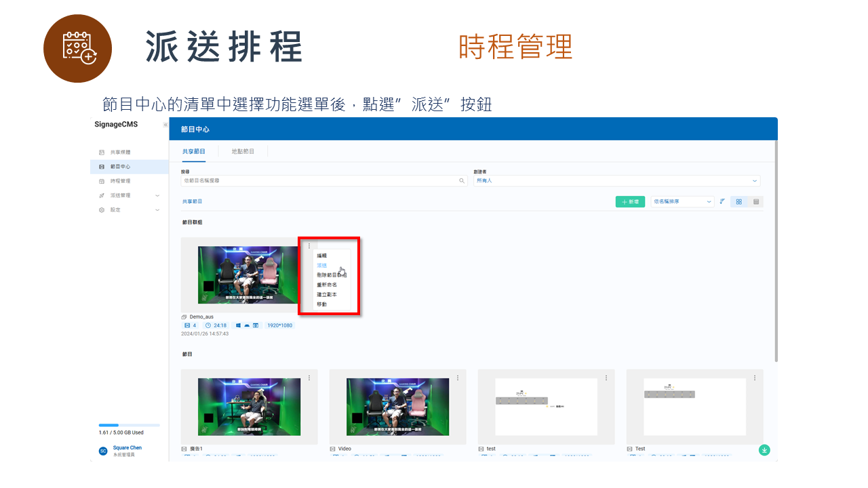Click the green 新增 button
This screenshot has width=868, height=488.
[x=629, y=201]
